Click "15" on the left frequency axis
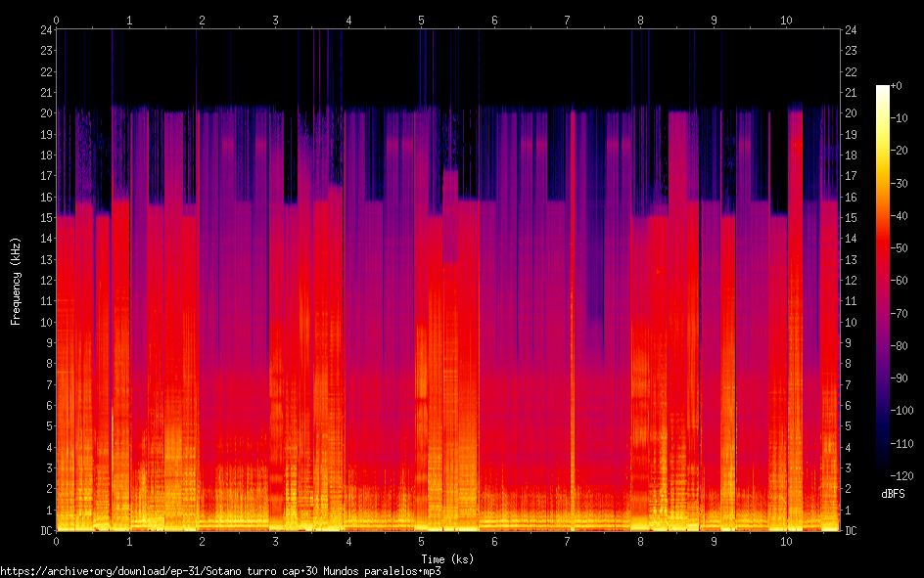Screen dimensions: 924x578 coord(46,218)
